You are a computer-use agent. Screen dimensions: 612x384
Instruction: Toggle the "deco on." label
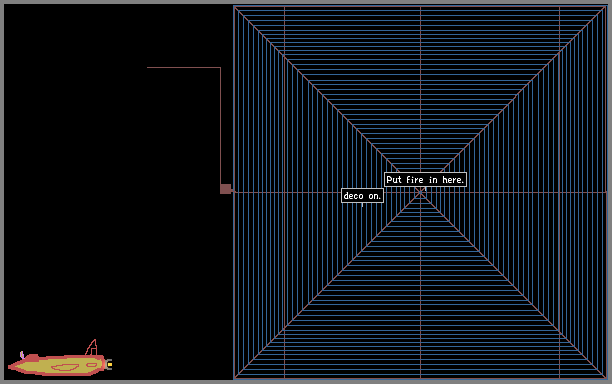point(362,196)
